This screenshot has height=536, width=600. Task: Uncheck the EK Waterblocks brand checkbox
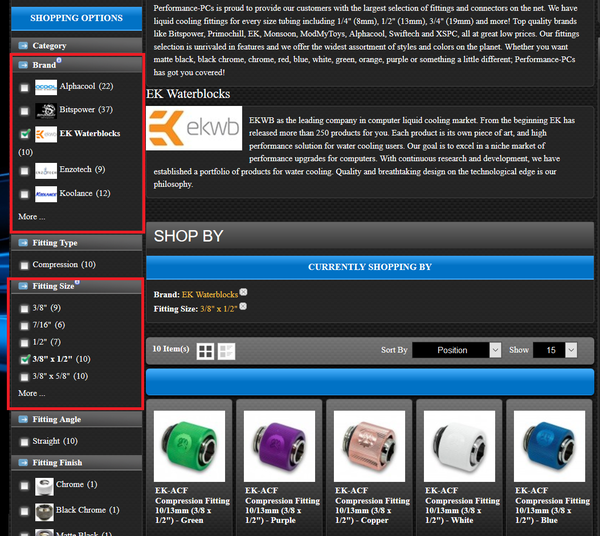point(25,134)
